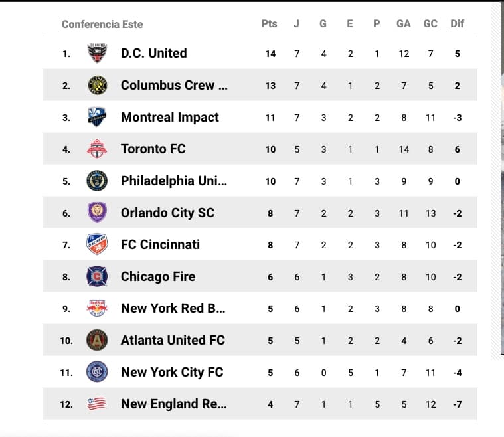504x437 pixels.
Task: Open the Philadelphia Union logo
Action: click(x=97, y=181)
